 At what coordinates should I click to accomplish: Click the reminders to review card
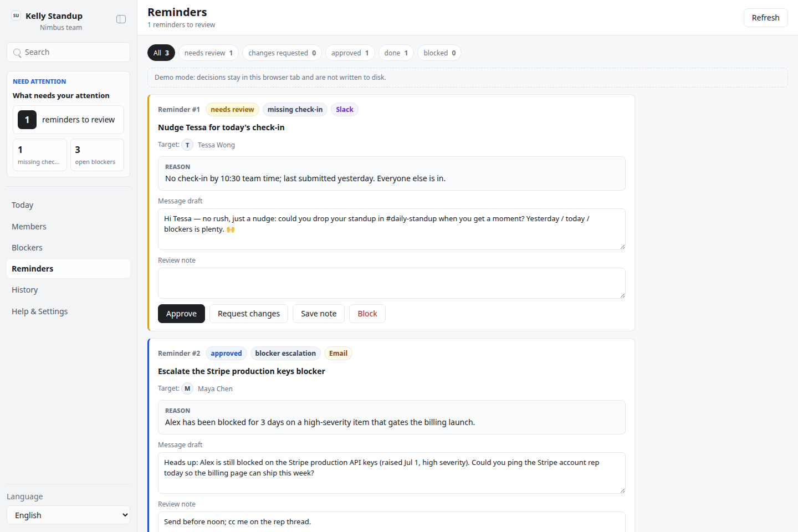click(x=69, y=120)
